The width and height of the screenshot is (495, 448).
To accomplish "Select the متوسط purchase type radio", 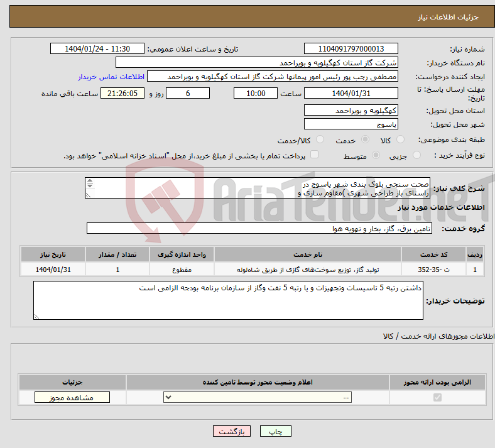I will (376, 155).
